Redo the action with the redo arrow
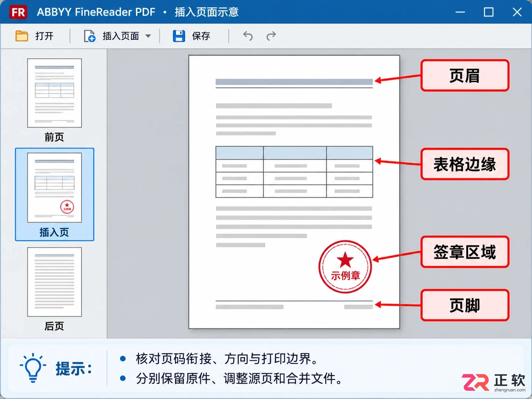The height and width of the screenshot is (399, 532). coord(271,36)
